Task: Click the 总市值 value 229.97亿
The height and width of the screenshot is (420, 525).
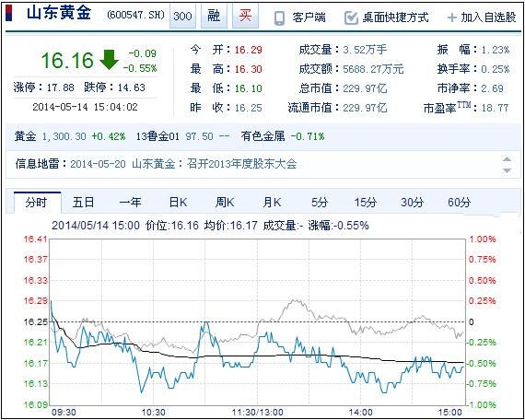Action: (365, 88)
